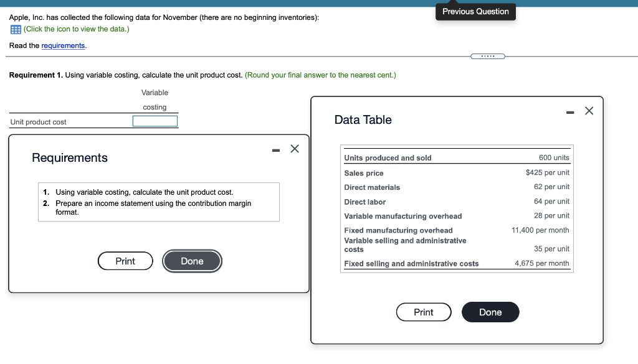Minimize the Requirements dialog
Screen dimensions: 638x364
276,151
